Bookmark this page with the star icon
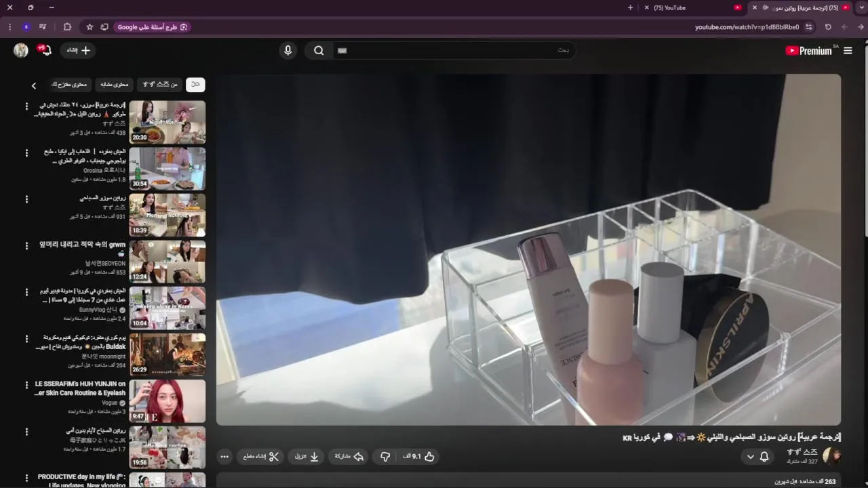The width and height of the screenshot is (868, 488). (x=90, y=27)
